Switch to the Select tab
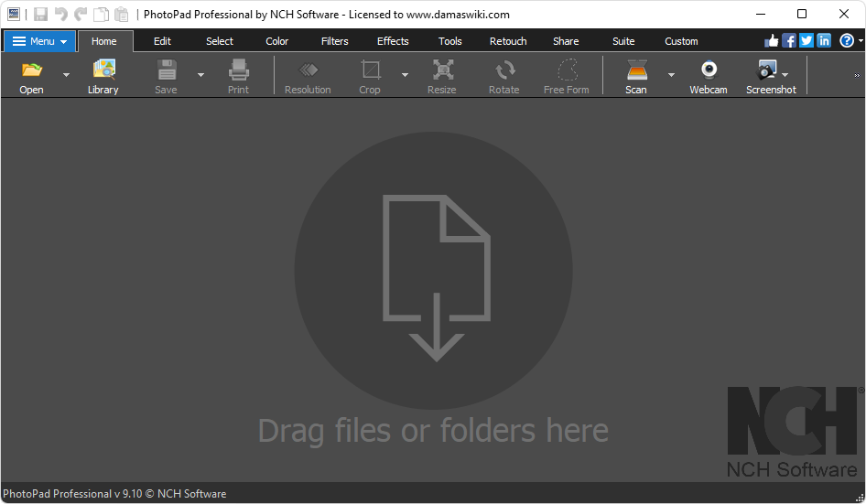This screenshot has width=866, height=504. [x=220, y=41]
